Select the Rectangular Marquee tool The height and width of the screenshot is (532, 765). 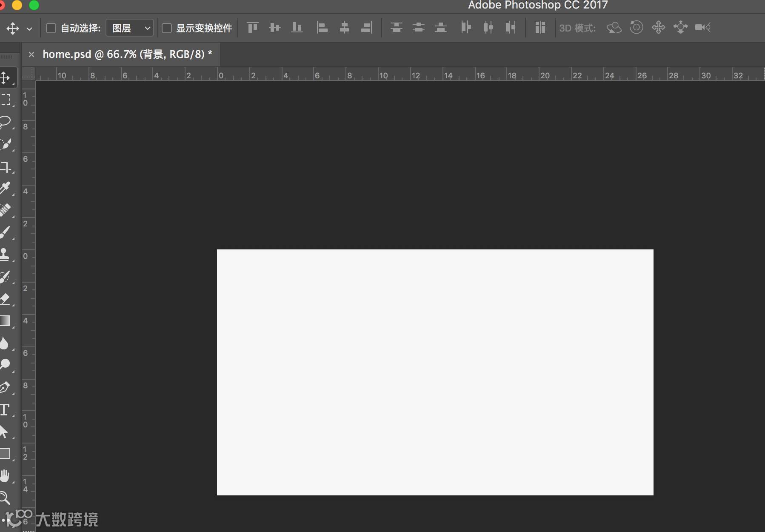6,100
